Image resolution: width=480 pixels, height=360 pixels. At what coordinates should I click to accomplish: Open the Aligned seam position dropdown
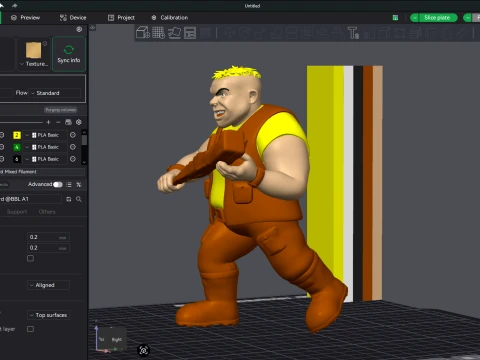pyautogui.click(x=48, y=285)
